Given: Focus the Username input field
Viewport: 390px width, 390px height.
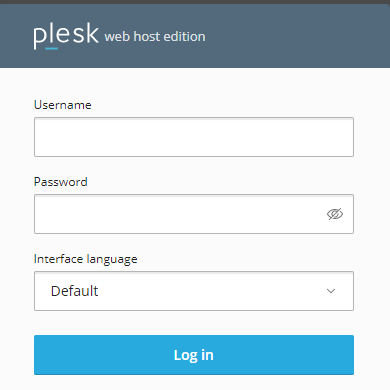Looking at the screenshot, I should coord(194,137).
